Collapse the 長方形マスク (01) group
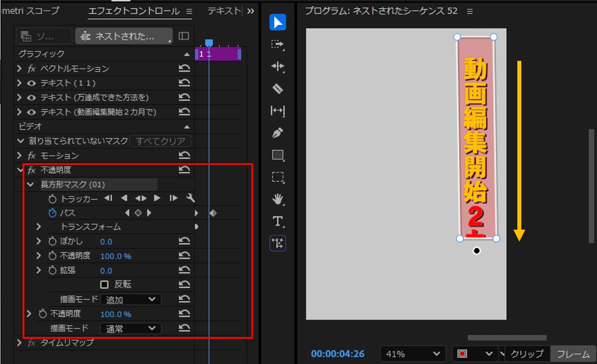This screenshot has width=597, height=364. click(31, 184)
